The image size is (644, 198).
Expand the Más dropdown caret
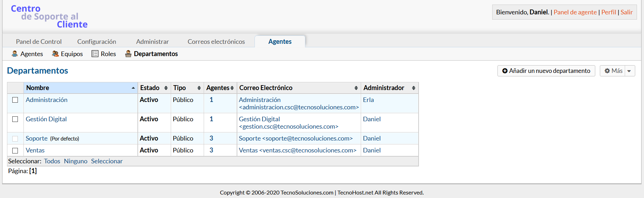click(x=629, y=71)
